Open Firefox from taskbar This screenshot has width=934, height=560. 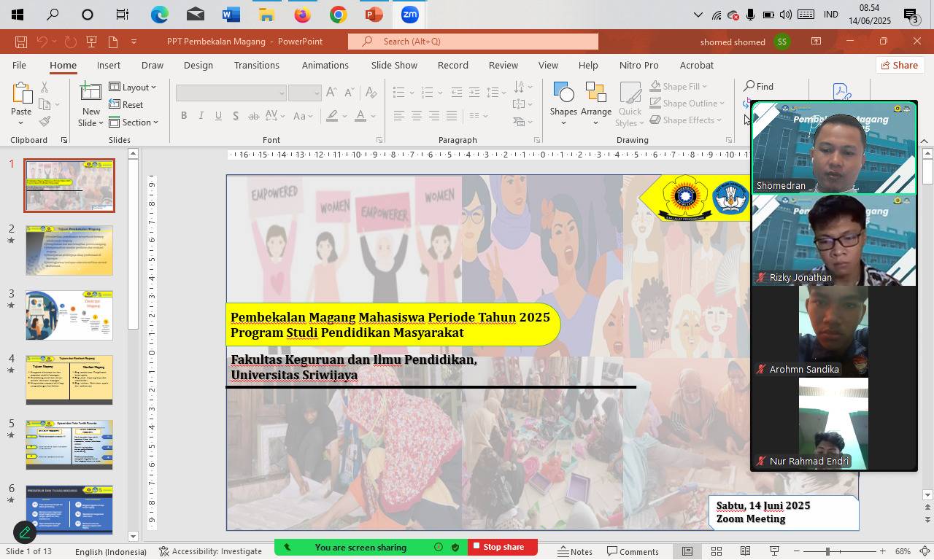coord(302,15)
